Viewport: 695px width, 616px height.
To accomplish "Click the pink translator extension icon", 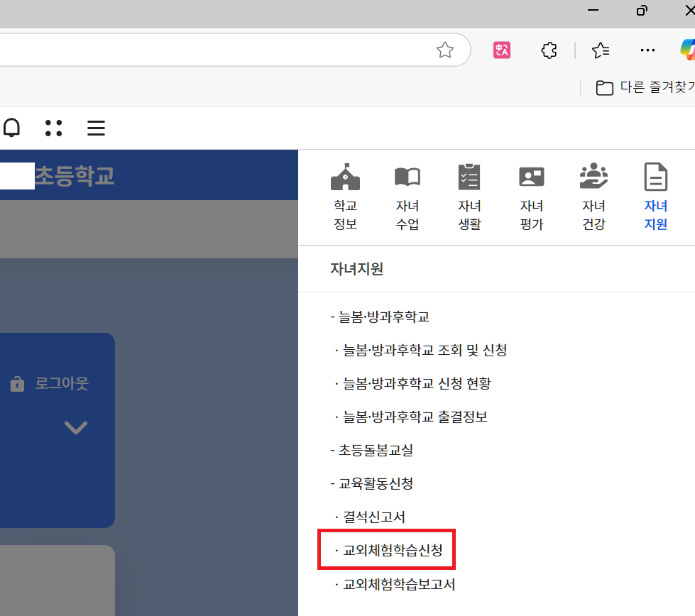I will pyautogui.click(x=502, y=50).
